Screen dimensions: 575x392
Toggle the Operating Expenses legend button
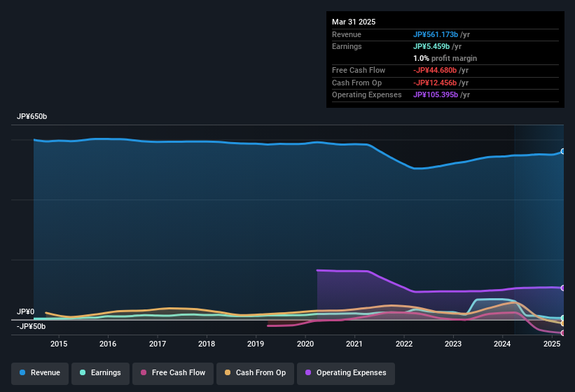346,374
